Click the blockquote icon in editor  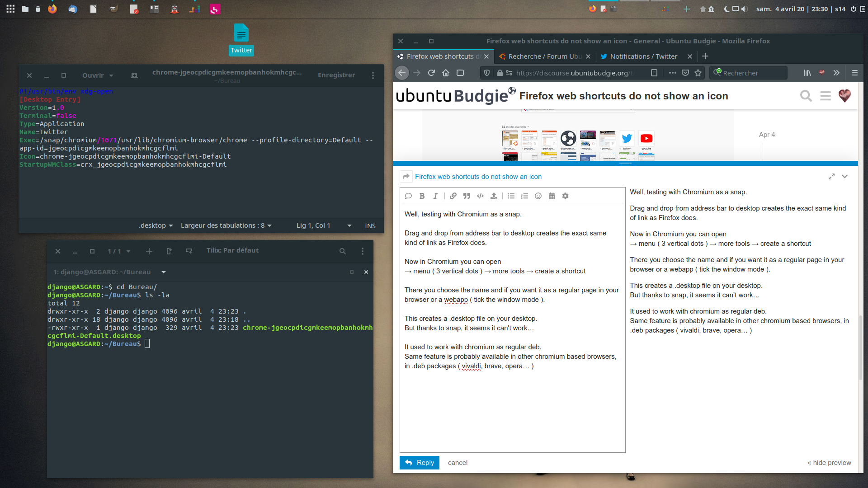pos(467,196)
